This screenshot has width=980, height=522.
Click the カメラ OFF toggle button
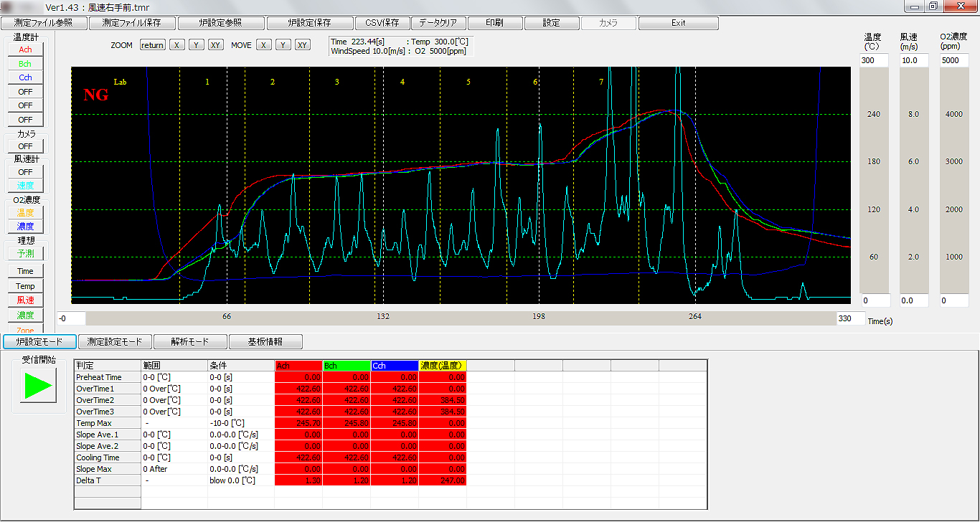coord(25,146)
